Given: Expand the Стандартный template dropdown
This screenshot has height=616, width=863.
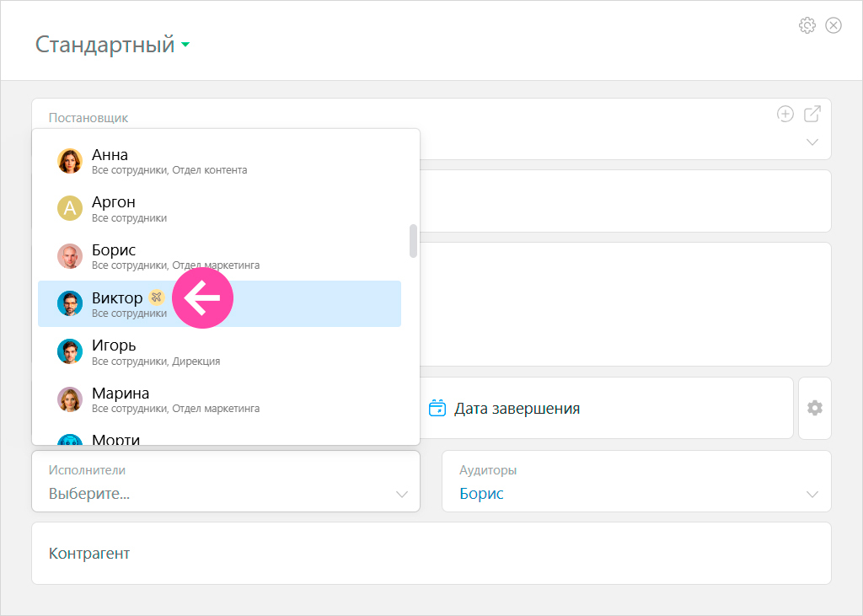Looking at the screenshot, I should [x=185, y=45].
